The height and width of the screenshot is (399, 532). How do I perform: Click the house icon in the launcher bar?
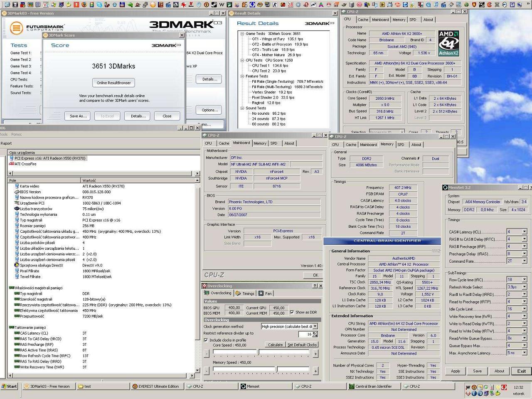pos(336,5)
